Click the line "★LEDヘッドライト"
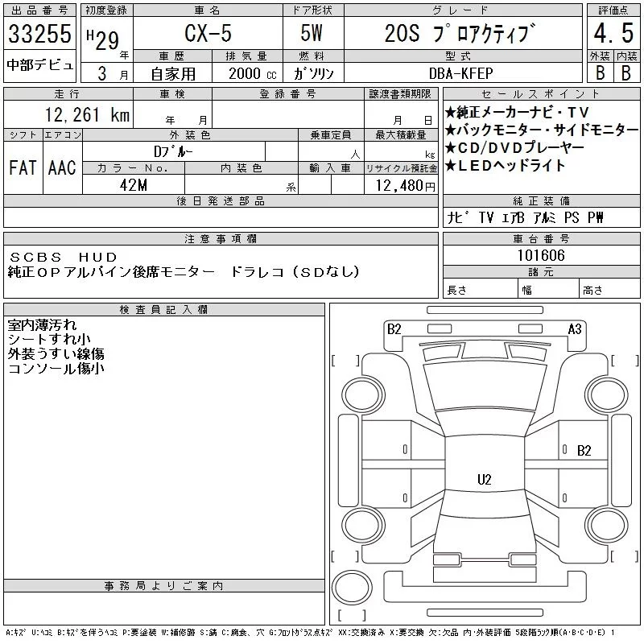This screenshot has width=644, height=644. click(x=506, y=165)
